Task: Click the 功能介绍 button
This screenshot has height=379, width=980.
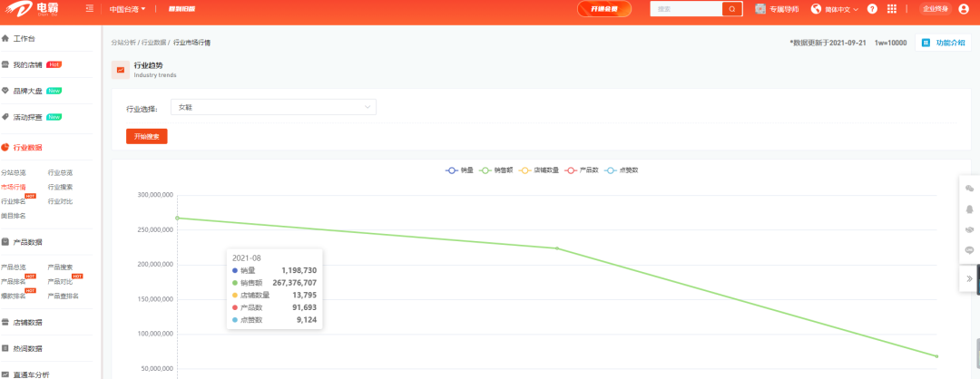Action: click(944, 43)
